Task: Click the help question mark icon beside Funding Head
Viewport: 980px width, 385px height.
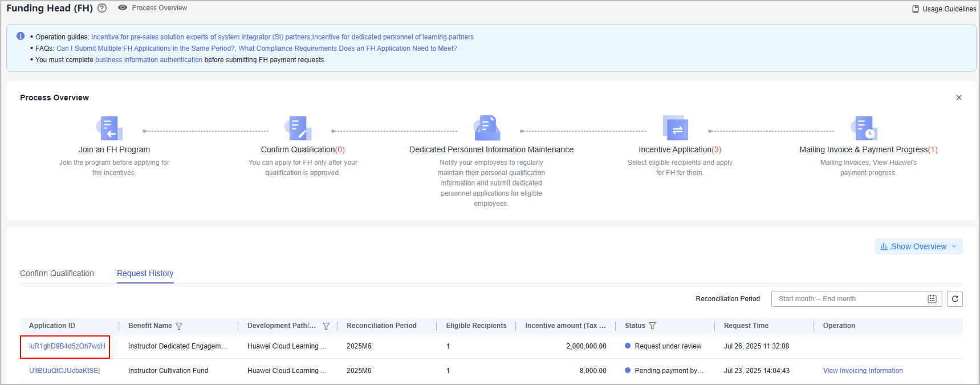Action: (102, 8)
